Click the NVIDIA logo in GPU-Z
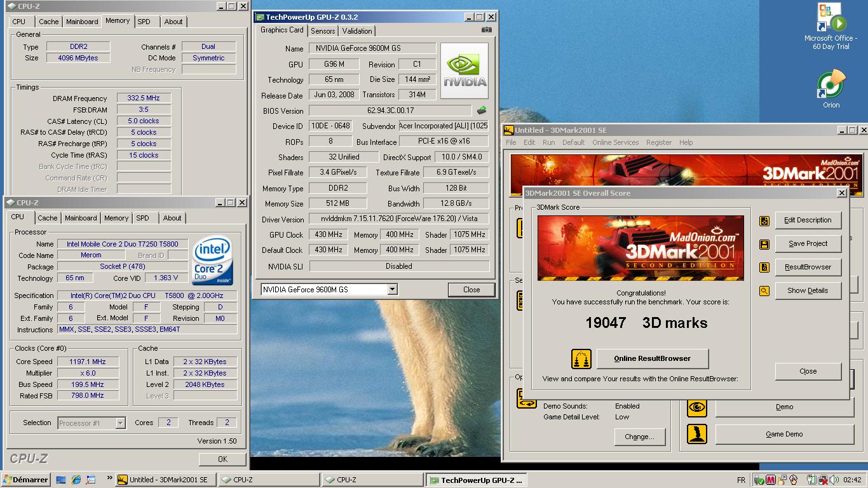This screenshot has width=868, height=488. pyautogui.click(x=465, y=71)
